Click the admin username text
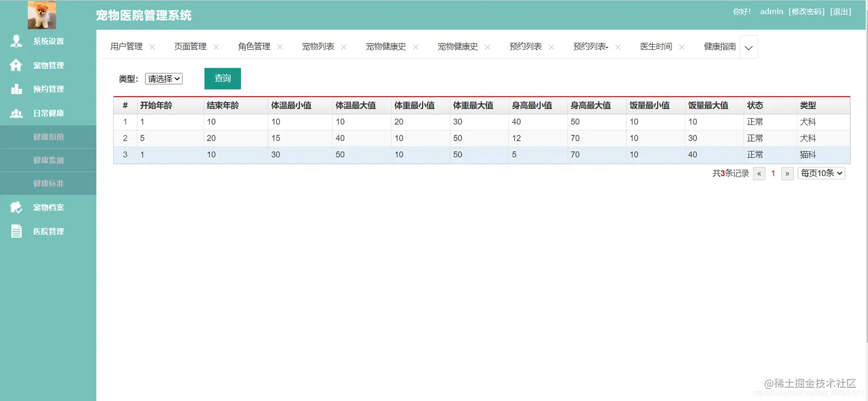The height and width of the screenshot is (401, 868). (x=772, y=11)
